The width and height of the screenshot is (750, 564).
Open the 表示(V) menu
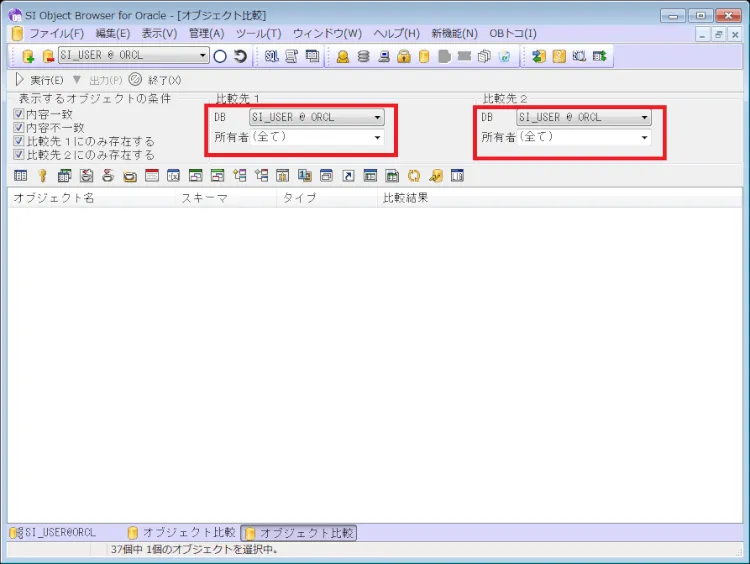(x=159, y=33)
